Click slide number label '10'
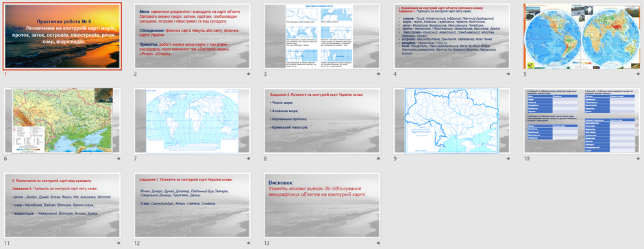644x249 pixels. [x=526, y=159]
